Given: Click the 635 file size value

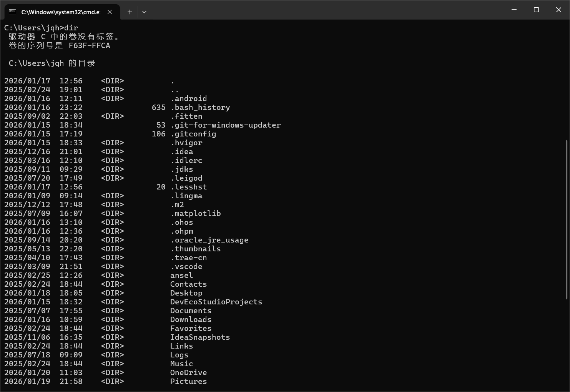Looking at the screenshot, I should [x=159, y=107].
